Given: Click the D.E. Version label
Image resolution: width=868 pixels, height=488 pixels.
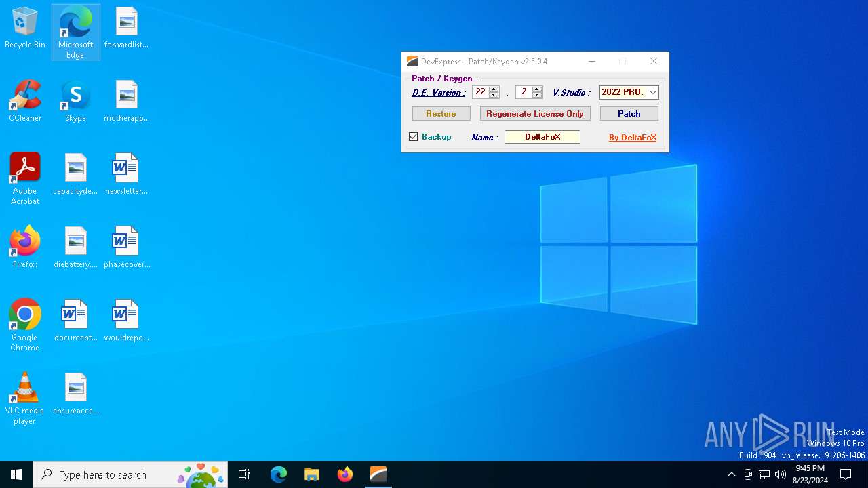Looking at the screenshot, I should 439,93.
